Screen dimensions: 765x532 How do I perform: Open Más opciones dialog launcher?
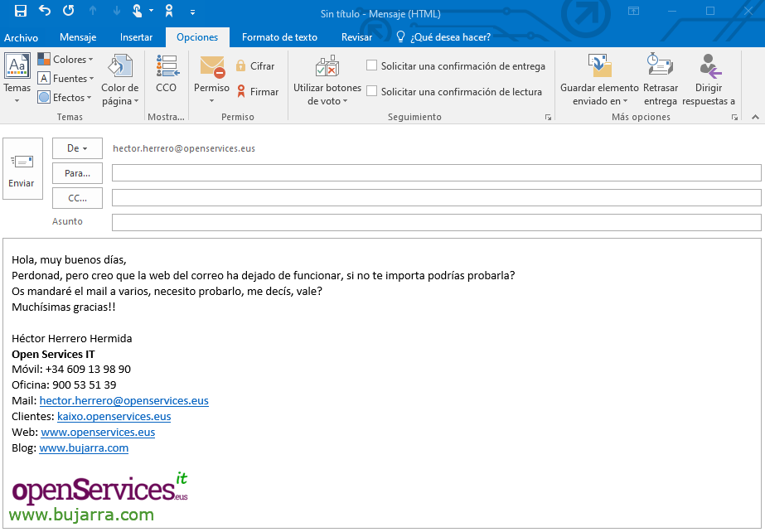(734, 117)
